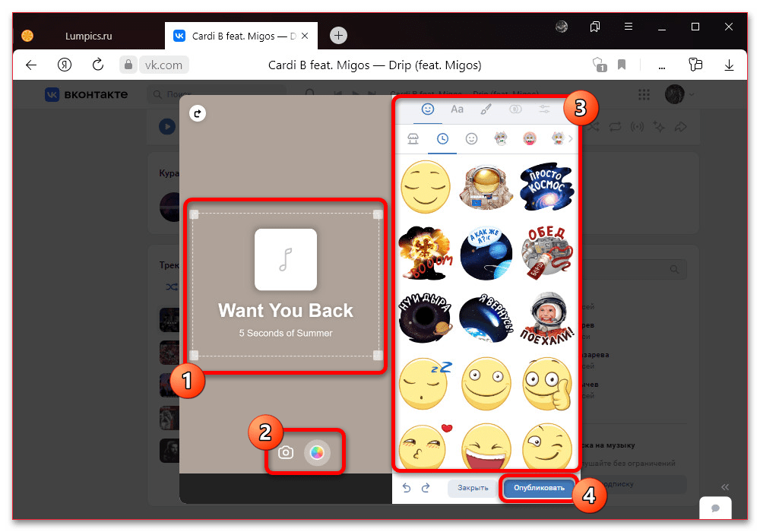This screenshot has height=532, width=760.
Task: Switch to the Aa text tool tab
Action: click(457, 109)
